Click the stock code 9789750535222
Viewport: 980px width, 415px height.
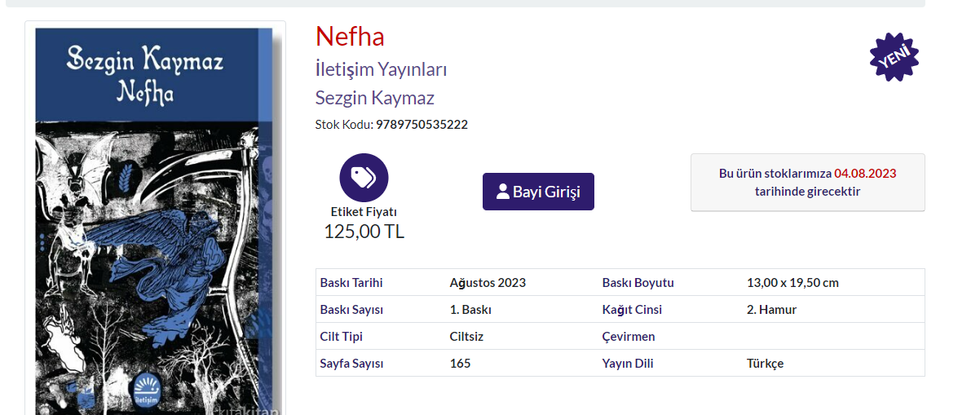(422, 125)
